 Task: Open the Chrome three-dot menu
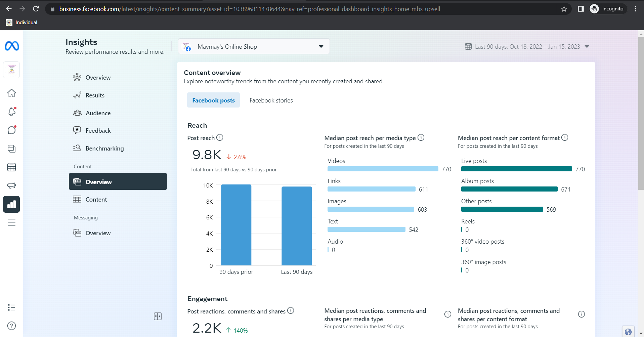pyautogui.click(x=635, y=9)
